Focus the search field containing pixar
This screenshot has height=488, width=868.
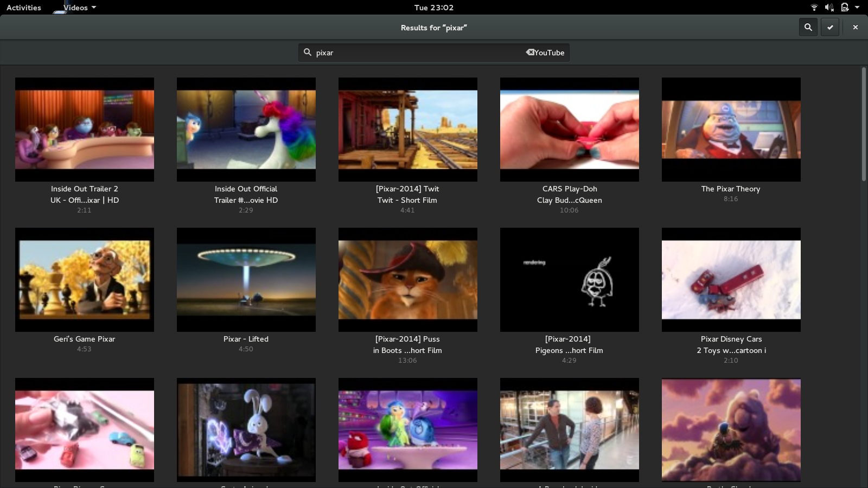click(434, 53)
